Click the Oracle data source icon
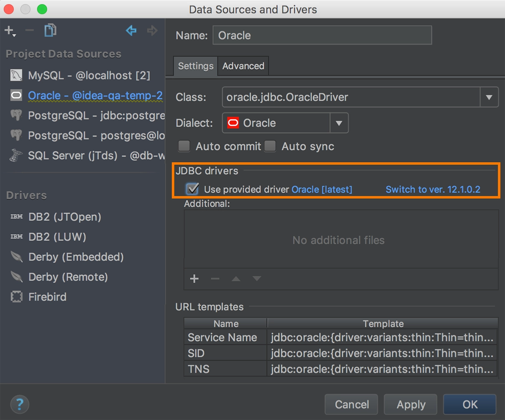Screen dimensions: 505x420 [16, 96]
